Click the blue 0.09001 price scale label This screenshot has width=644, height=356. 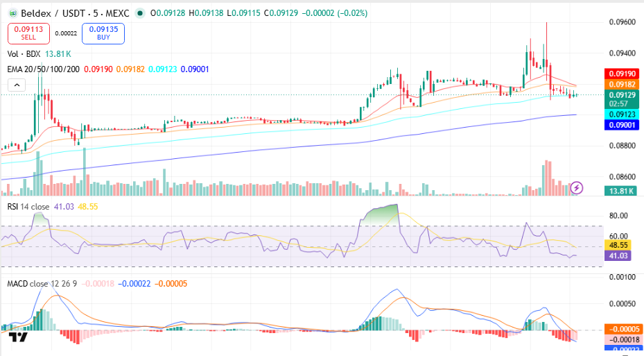(622, 125)
